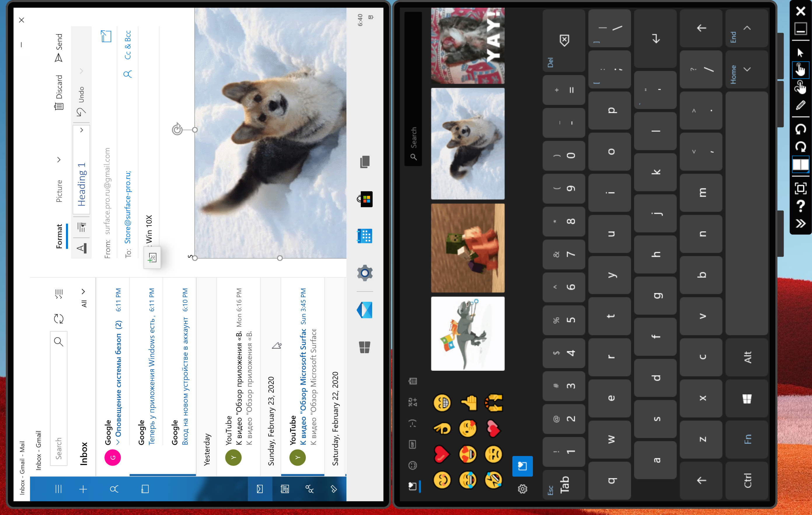Enter selection mode in the message list
The width and height of the screenshot is (812, 515).
click(x=59, y=294)
